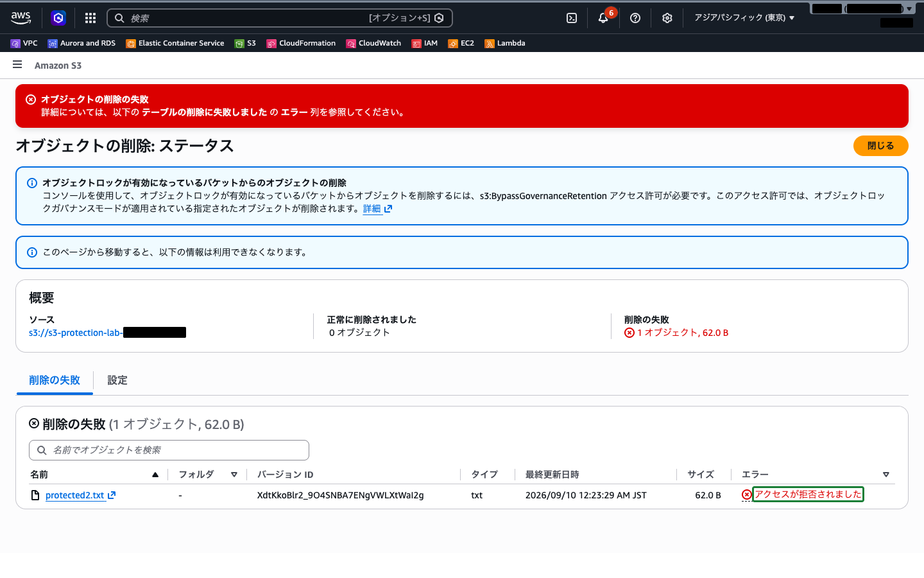Sort by the エラー column header
The width and height of the screenshot is (924, 578).
pyautogui.click(x=815, y=475)
